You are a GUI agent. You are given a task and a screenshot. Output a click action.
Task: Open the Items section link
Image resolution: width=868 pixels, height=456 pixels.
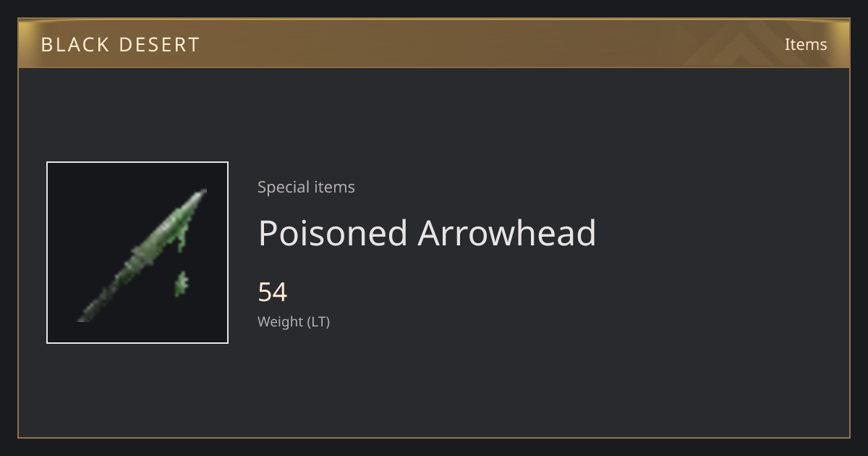point(806,44)
